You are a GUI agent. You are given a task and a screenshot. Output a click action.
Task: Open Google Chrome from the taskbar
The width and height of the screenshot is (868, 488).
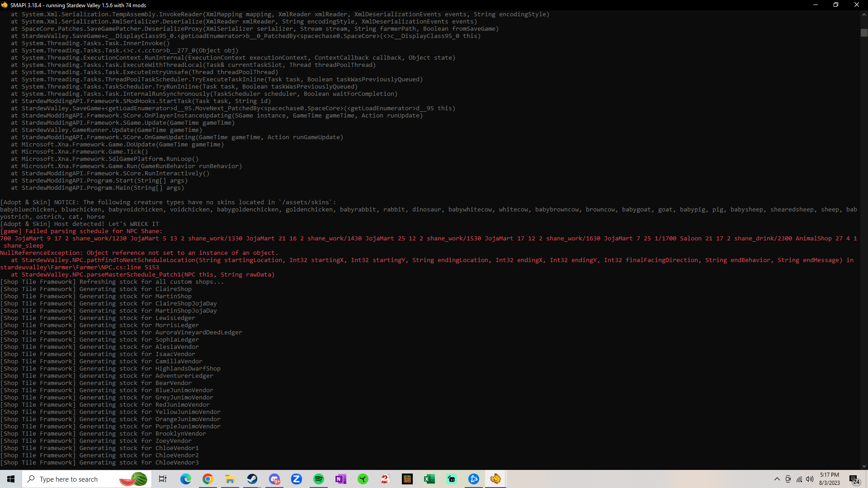[x=208, y=479]
